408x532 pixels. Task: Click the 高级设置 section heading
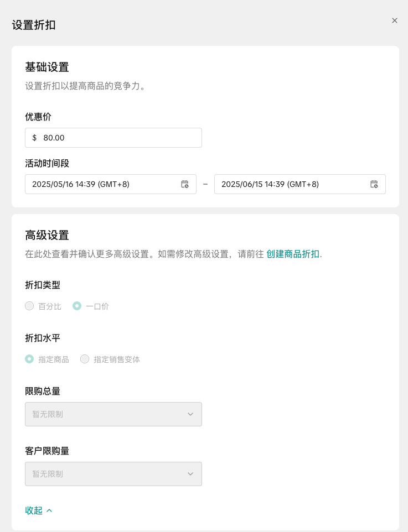(x=47, y=235)
